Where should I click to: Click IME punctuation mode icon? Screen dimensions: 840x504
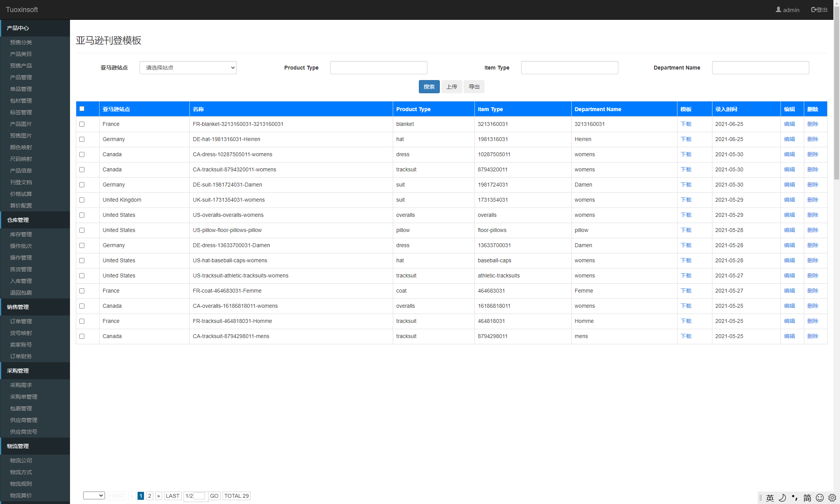(794, 498)
